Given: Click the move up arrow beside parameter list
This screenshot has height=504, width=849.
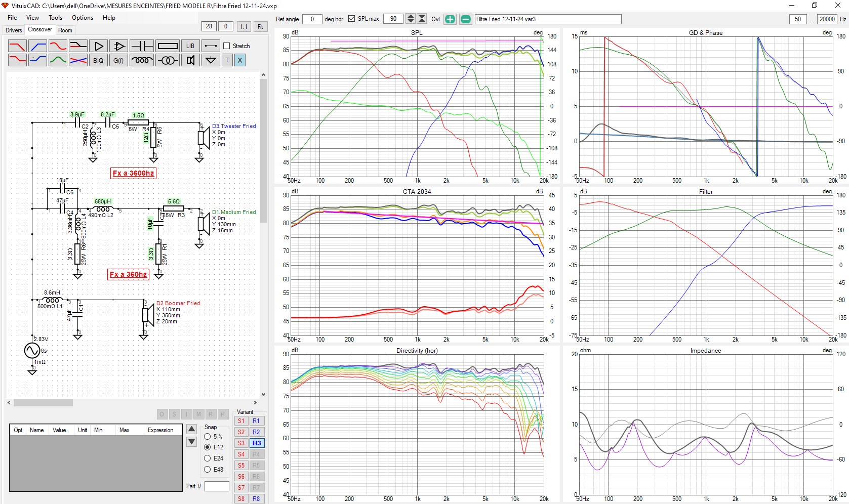Looking at the screenshot, I should click(x=192, y=429).
